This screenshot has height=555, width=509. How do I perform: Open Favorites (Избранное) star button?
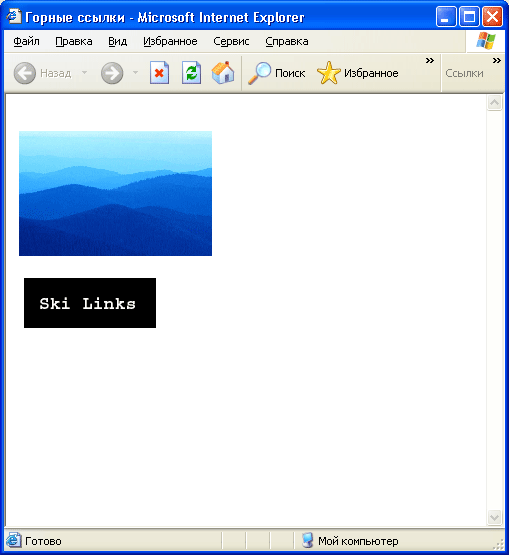point(358,73)
